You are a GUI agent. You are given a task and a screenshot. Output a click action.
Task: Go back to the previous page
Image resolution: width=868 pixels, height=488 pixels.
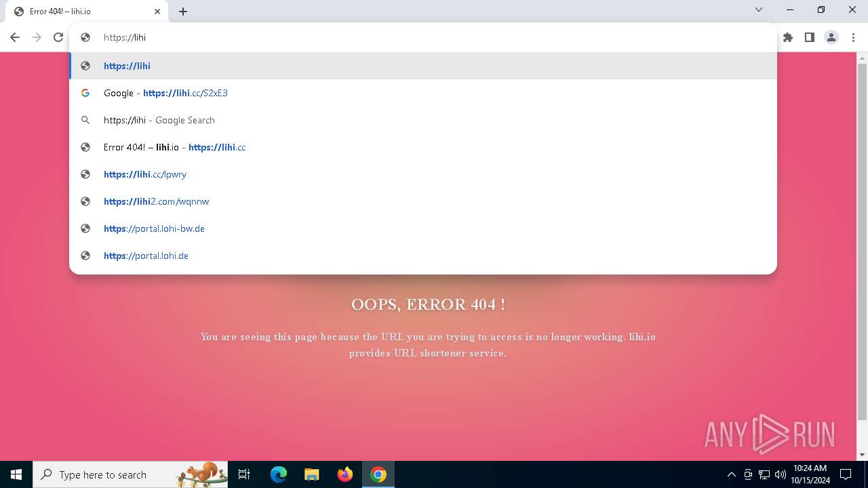pyautogui.click(x=15, y=37)
